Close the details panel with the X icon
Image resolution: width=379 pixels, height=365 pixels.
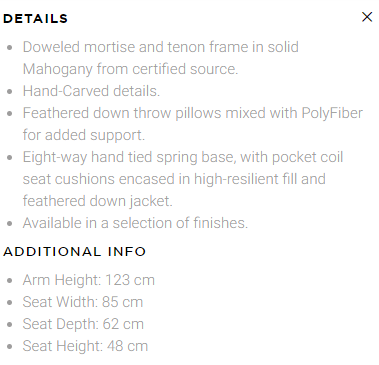[x=367, y=17]
